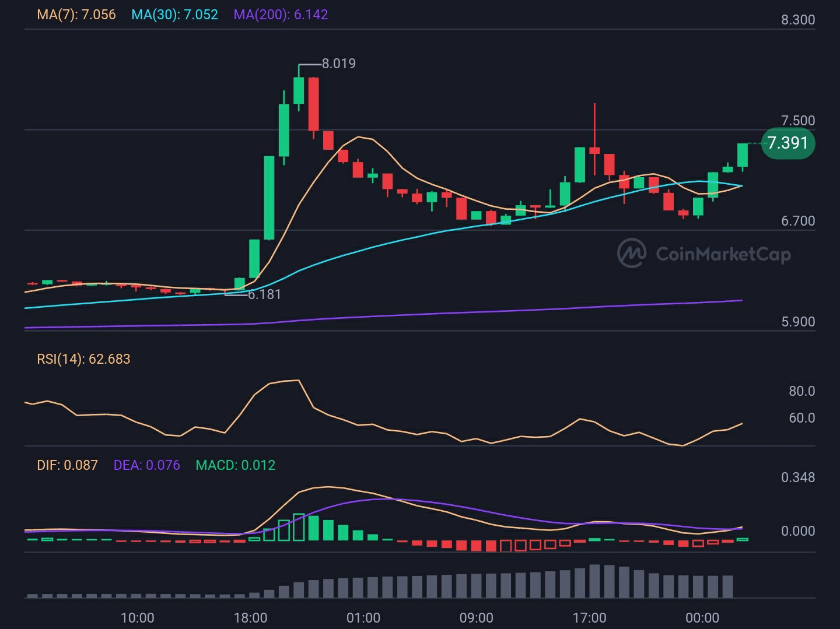Select the current price tag 7.391
The width and height of the screenshot is (840, 629).
click(x=788, y=143)
